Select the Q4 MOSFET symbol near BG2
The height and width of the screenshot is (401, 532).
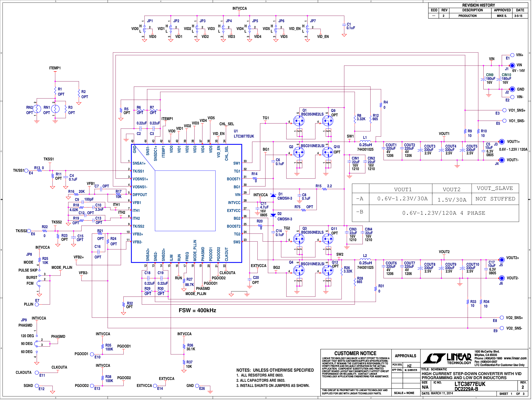299,271
